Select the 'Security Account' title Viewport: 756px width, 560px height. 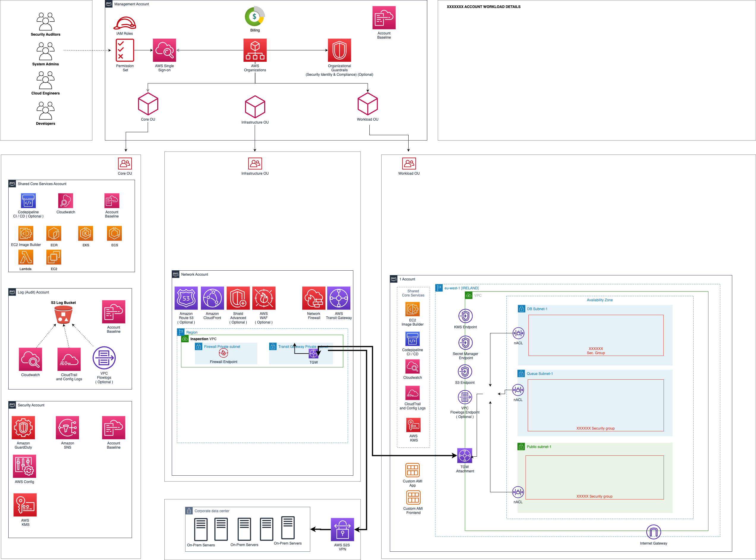point(31,405)
